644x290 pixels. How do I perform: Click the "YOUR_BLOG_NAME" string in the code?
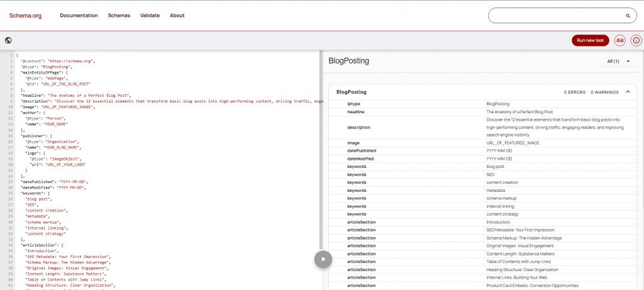click(61, 147)
